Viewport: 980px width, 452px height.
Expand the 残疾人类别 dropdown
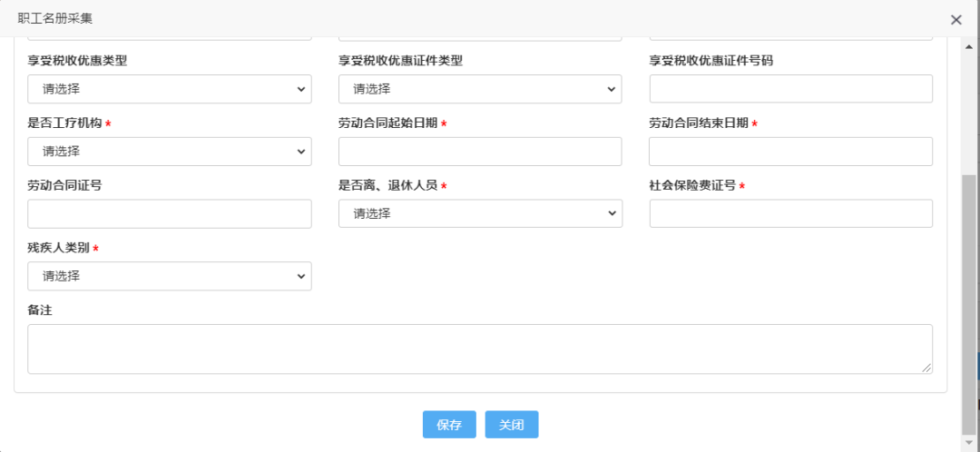pyautogui.click(x=170, y=276)
